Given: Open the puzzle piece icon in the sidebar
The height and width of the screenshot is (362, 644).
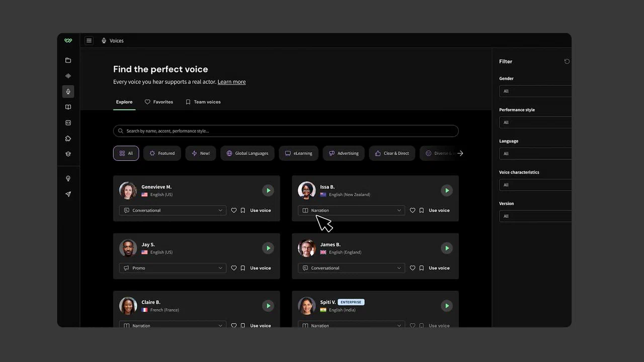Looking at the screenshot, I should coord(68,138).
